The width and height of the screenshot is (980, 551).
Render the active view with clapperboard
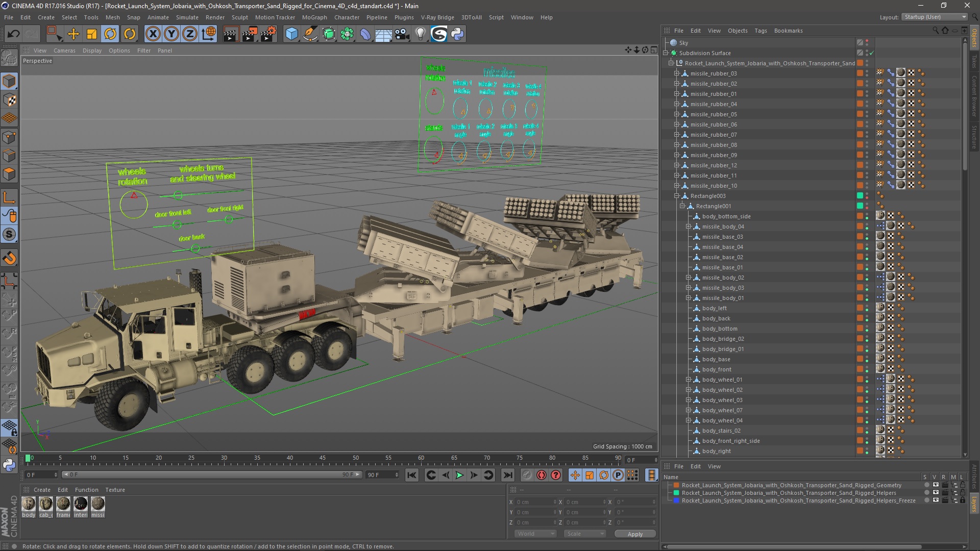click(231, 34)
